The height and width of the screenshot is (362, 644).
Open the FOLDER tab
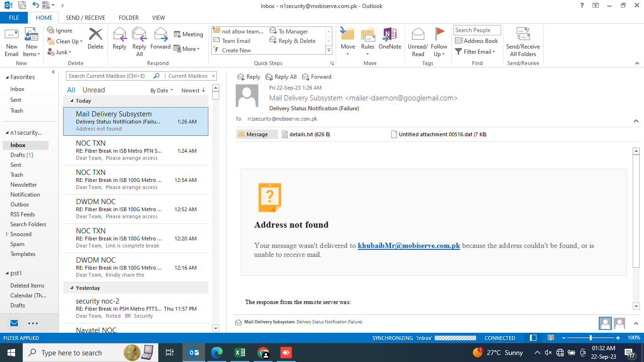129,18
